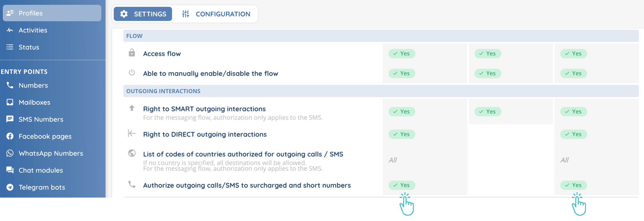Select the Profiles icon in the sidebar

[x=10, y=13]
